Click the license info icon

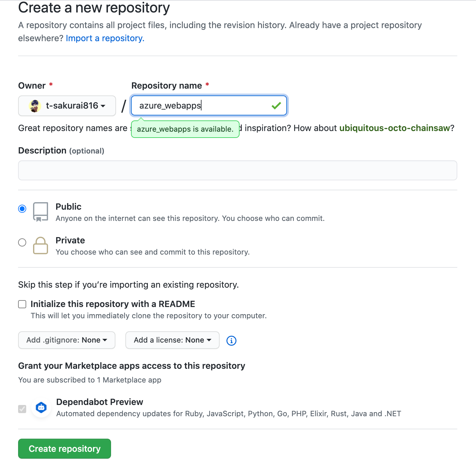[231, 340]
